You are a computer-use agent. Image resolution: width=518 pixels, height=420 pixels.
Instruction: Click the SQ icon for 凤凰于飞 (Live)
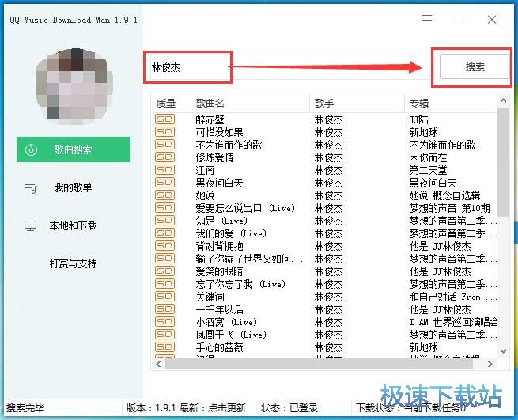point(164,335)
